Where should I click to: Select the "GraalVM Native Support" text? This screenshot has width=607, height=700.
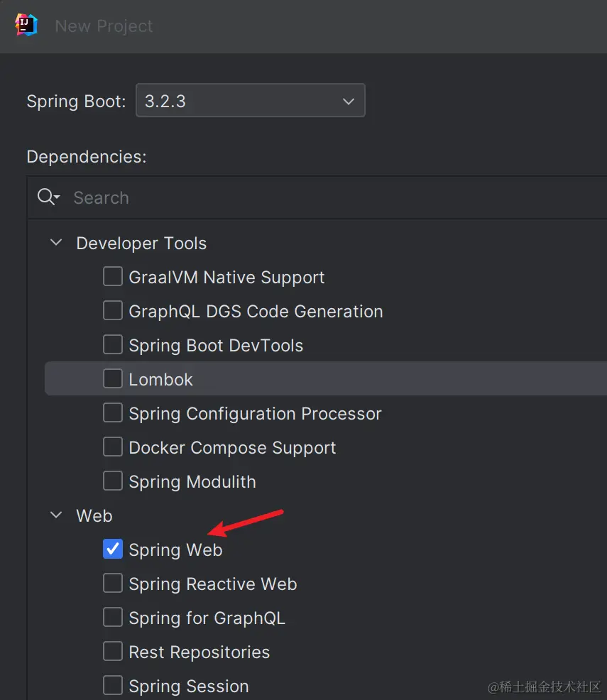pos(226,278)
